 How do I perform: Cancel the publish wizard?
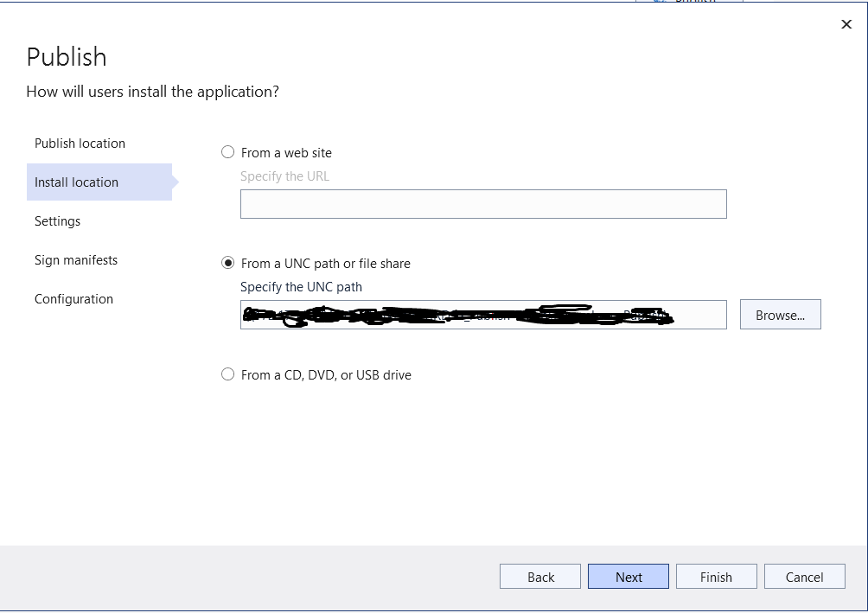804,576
